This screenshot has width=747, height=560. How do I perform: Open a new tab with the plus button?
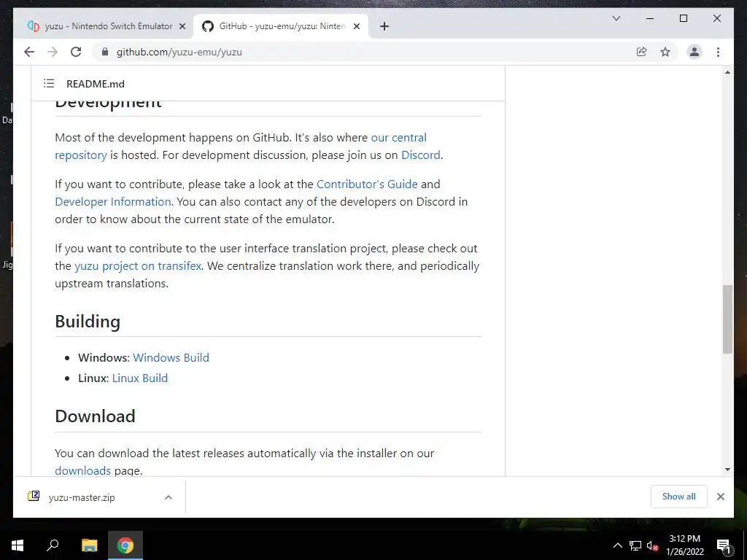[x=384, y=26]
